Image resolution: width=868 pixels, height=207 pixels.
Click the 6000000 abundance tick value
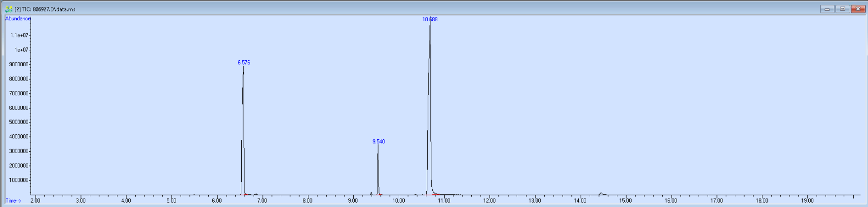pos(19,108)
